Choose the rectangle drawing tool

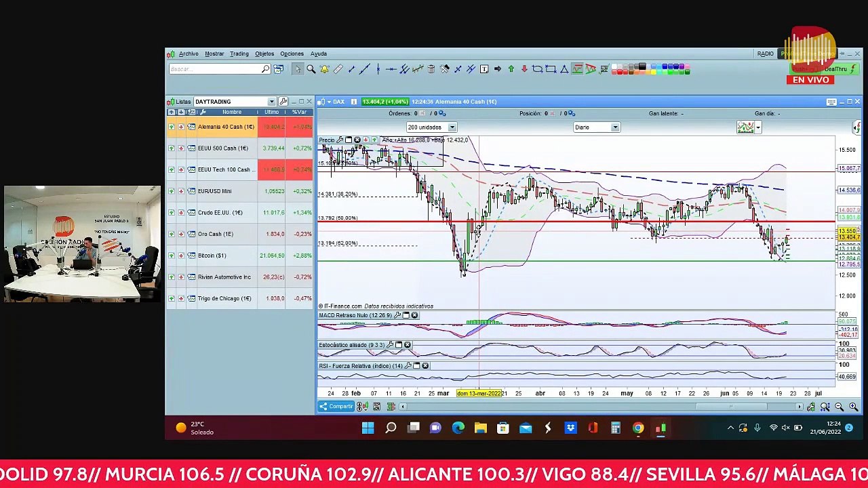(x=551, y=69)
